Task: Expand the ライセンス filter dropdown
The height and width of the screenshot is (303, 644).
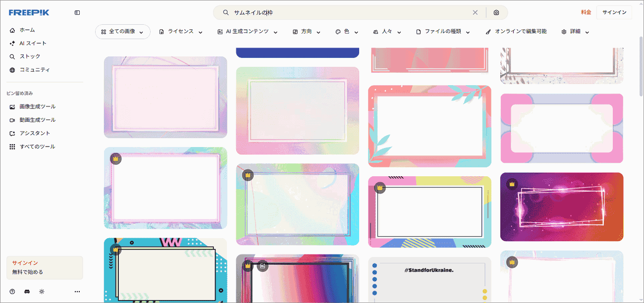Action: tap(180, 31)
